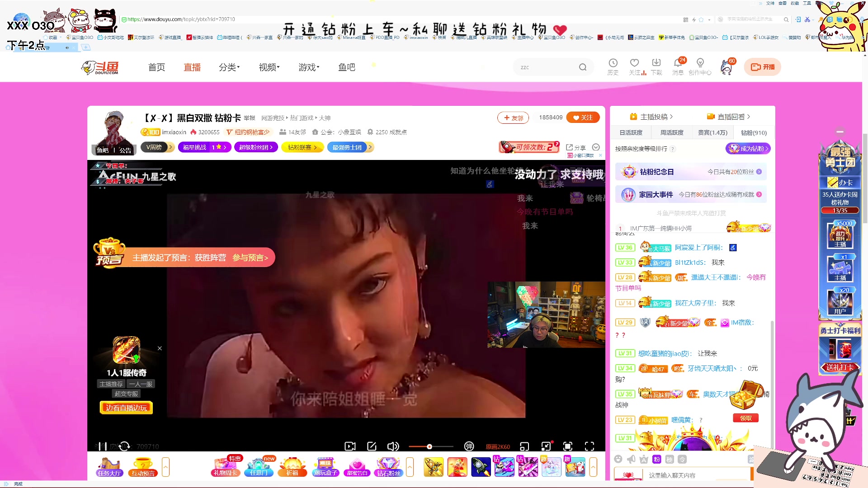Mute the player volume speaker icon
Viewport: 868px width, 488px height.
coord(393,446)
